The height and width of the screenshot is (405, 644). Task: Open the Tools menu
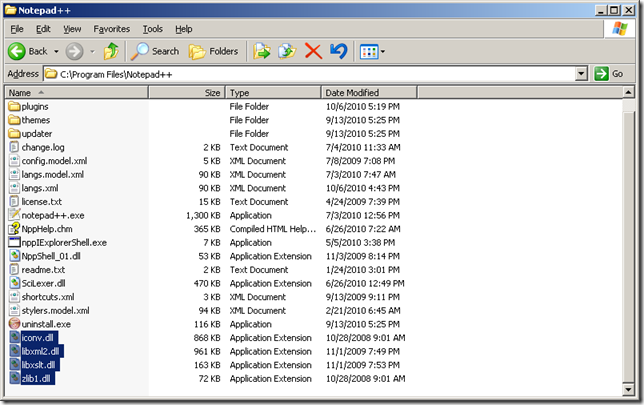coord(152,30)
